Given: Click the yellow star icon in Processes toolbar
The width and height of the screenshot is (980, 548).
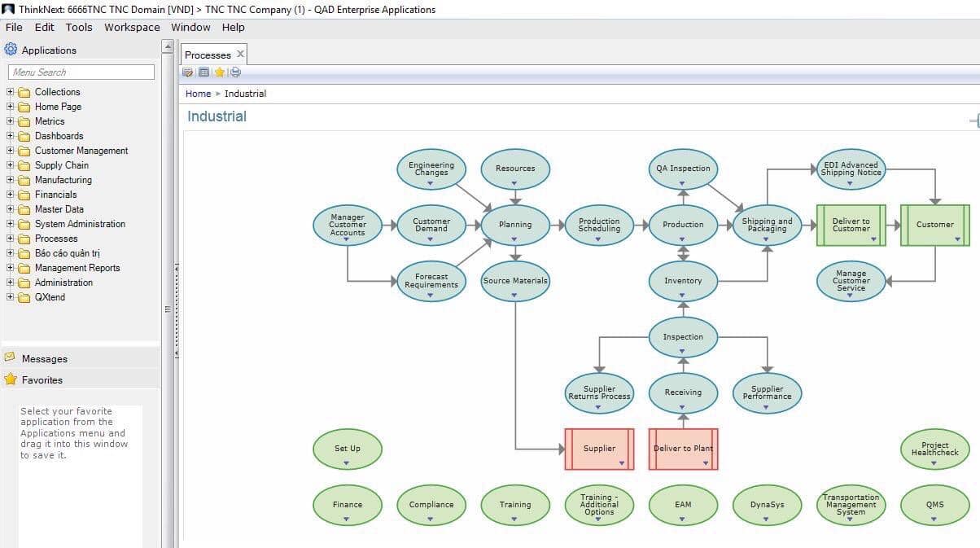Looking at the screenshot, I should click(219, 72).
